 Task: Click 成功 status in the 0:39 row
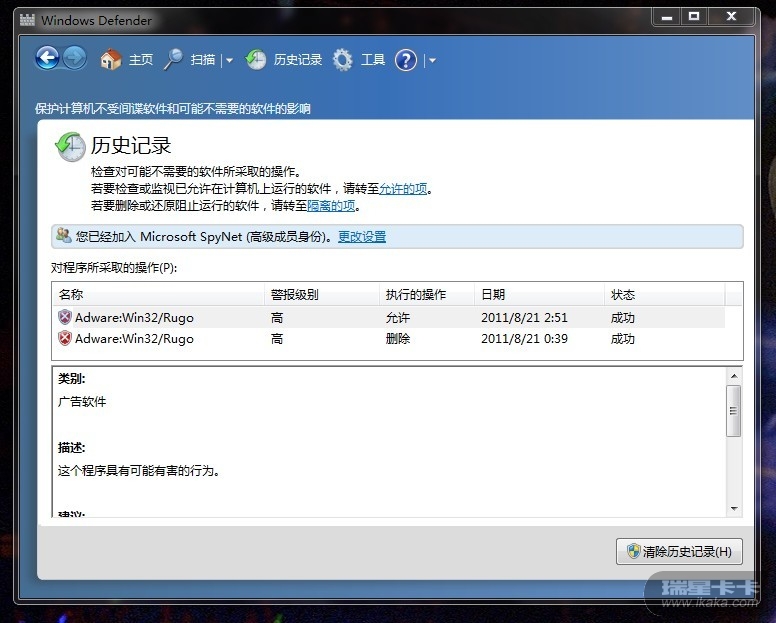click(623, 338)
